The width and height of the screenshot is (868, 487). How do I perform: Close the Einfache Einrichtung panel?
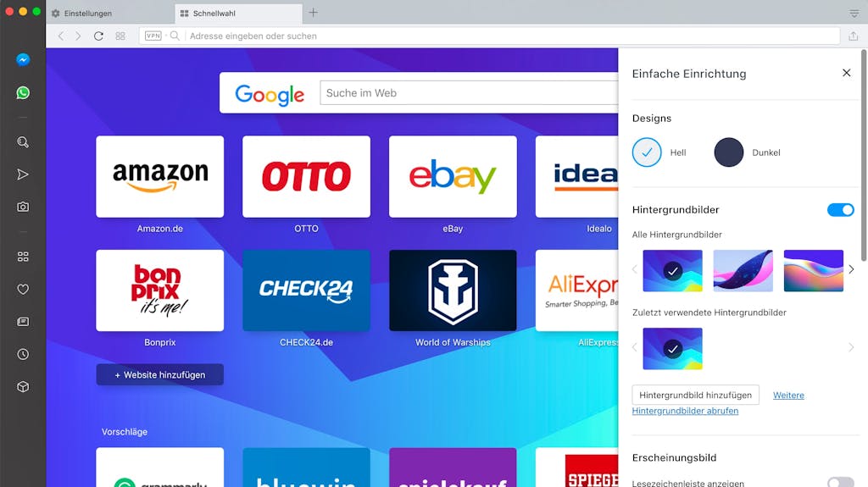pos(846,73)
